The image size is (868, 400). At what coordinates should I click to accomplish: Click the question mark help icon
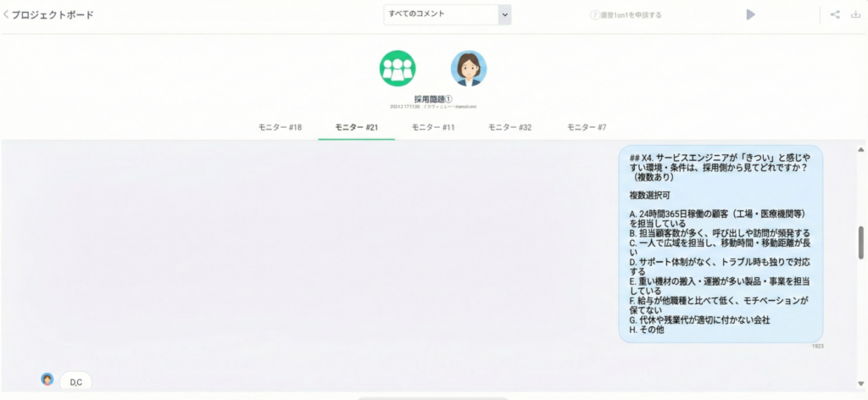click(594, 14)
